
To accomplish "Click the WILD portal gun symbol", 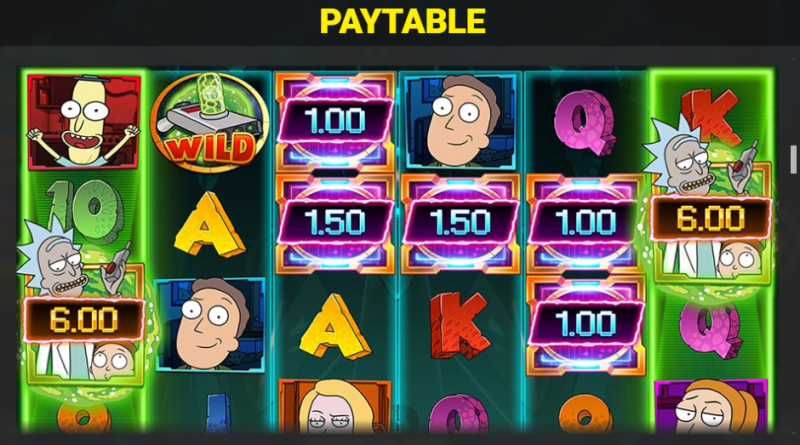I will (209, 121).
